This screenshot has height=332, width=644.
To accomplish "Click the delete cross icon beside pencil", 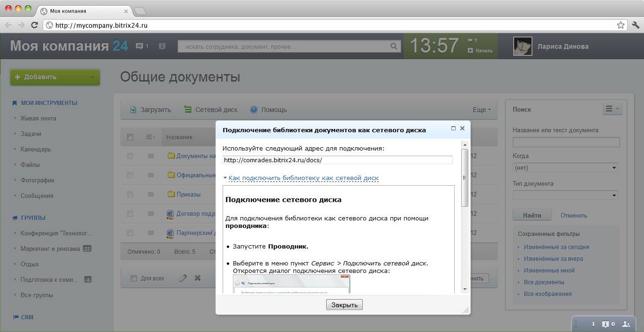I will [x=198, y=278].
